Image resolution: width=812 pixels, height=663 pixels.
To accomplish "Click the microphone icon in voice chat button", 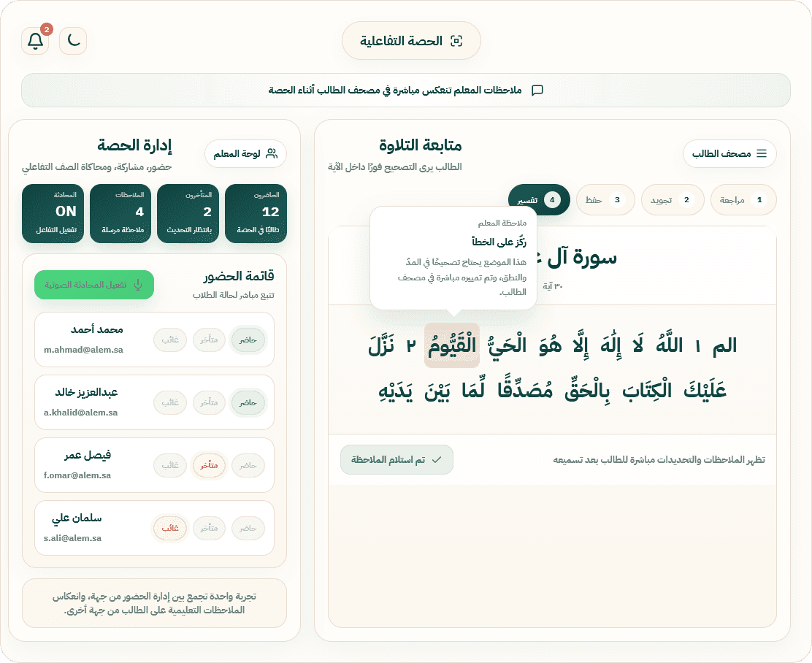I will (138, 285).
